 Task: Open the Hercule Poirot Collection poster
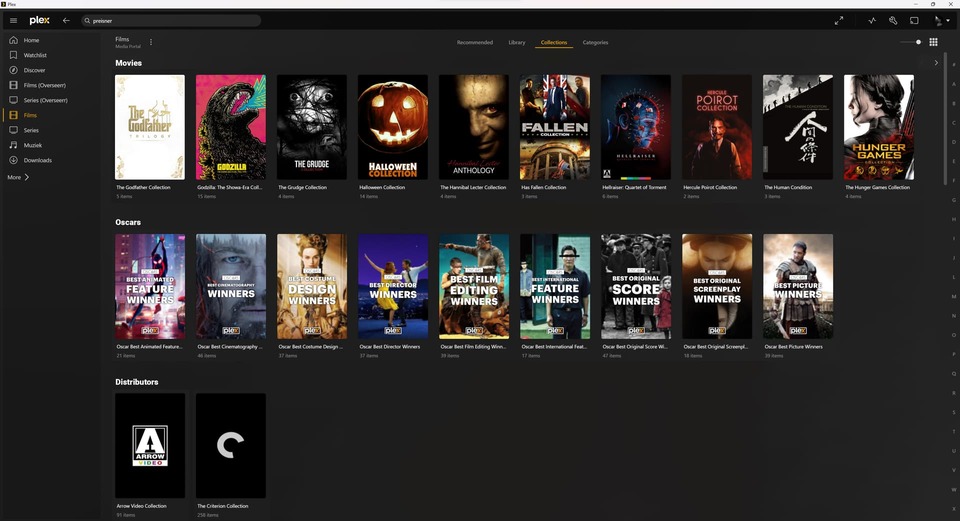coord(717,127)
